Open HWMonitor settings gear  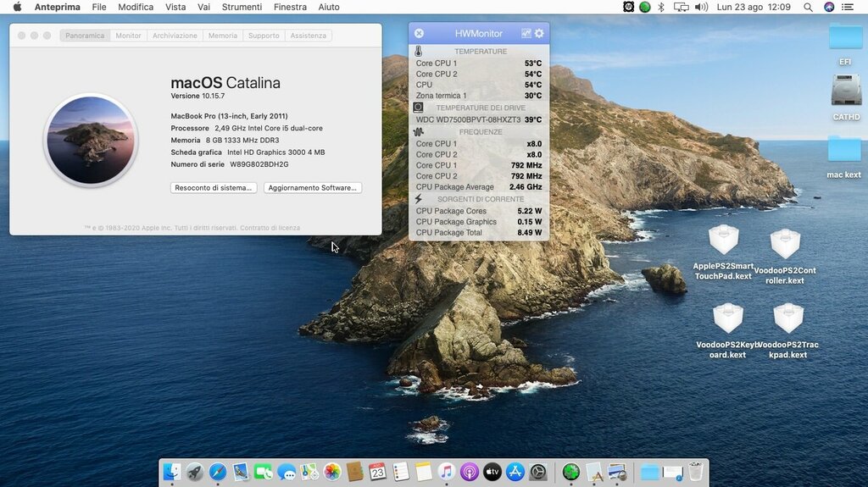pyautogui.click(x=539, y=33)
